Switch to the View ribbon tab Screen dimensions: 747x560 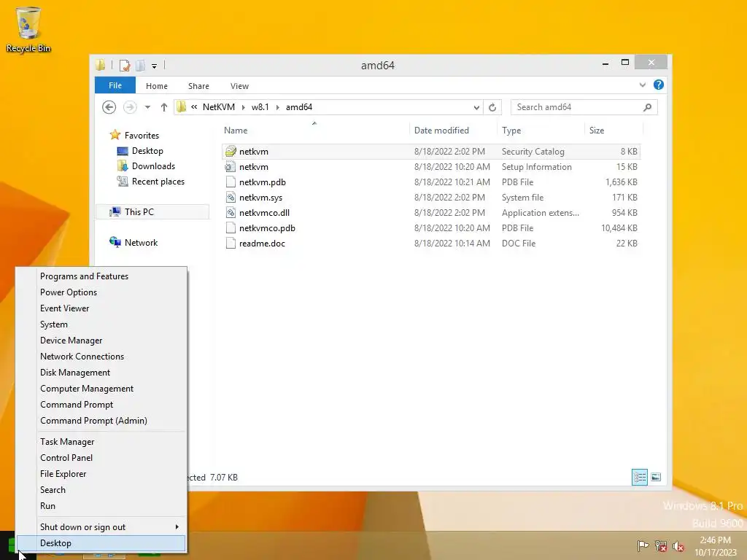(239, 86)
